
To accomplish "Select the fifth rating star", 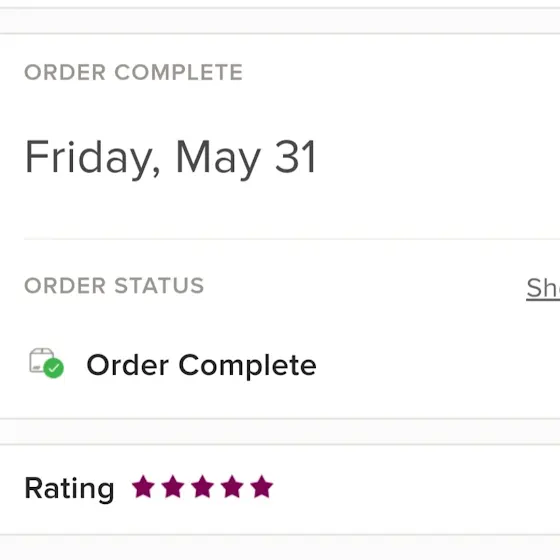I will point(262,486).
